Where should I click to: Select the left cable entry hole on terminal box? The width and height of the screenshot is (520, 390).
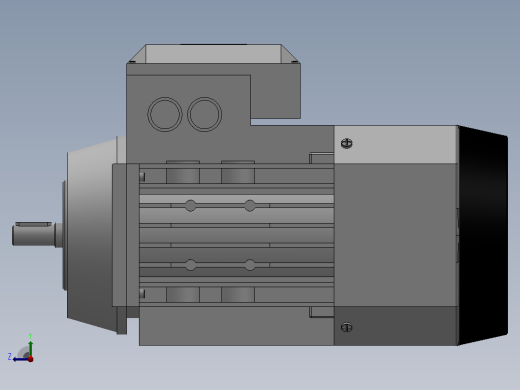click(165, 114)
